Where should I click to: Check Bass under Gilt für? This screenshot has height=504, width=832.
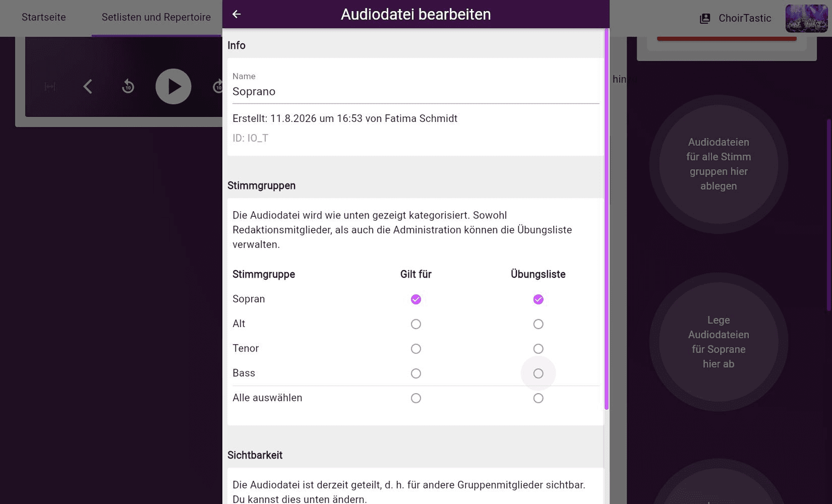tap(416, 373)
